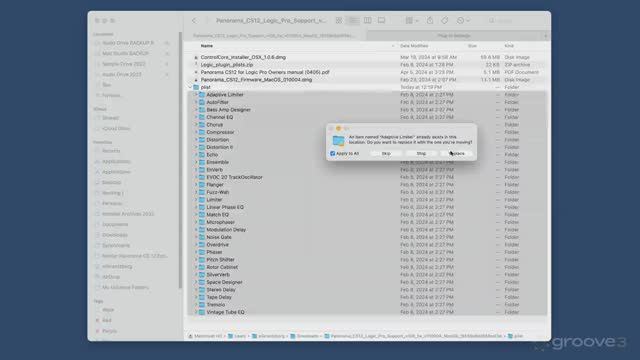Select Panorama_CS12_Firmware_MacOS dmg file
The image size is (640, 360).
coord(256,80)
